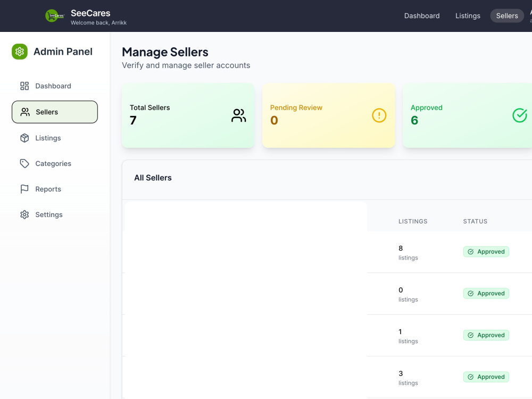Click the Listings box icon in the sidebar
The height and width of the screenshot is (399, 532).
click(x=24, y=138)
